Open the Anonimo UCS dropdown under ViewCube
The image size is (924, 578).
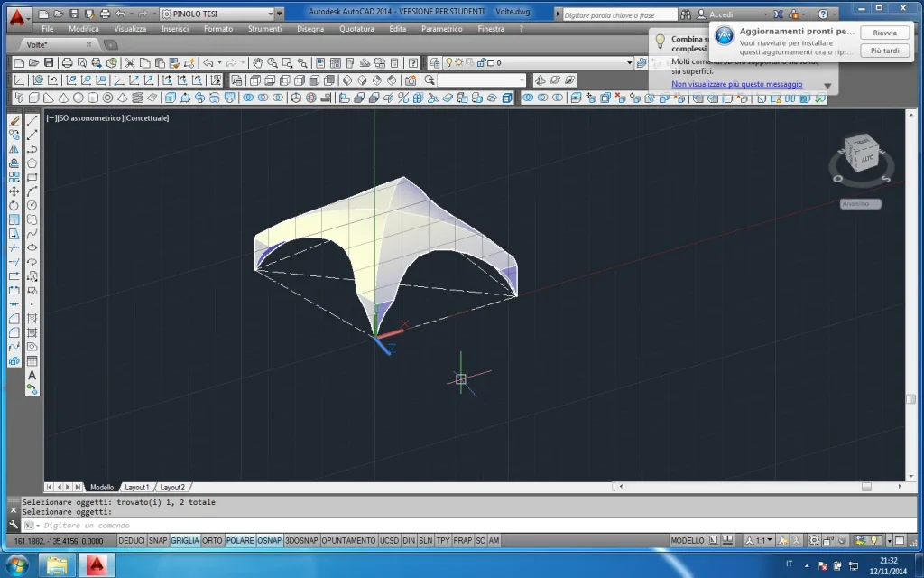(x=860, y=204)
